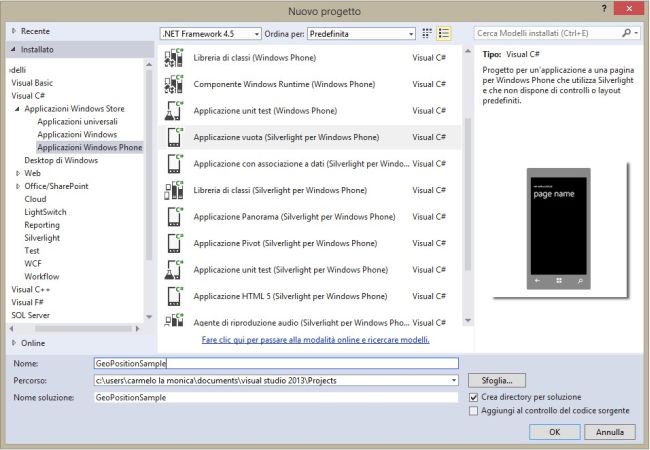
Task: Click the Agente di riproduzione audio icon
Action: 174,320
